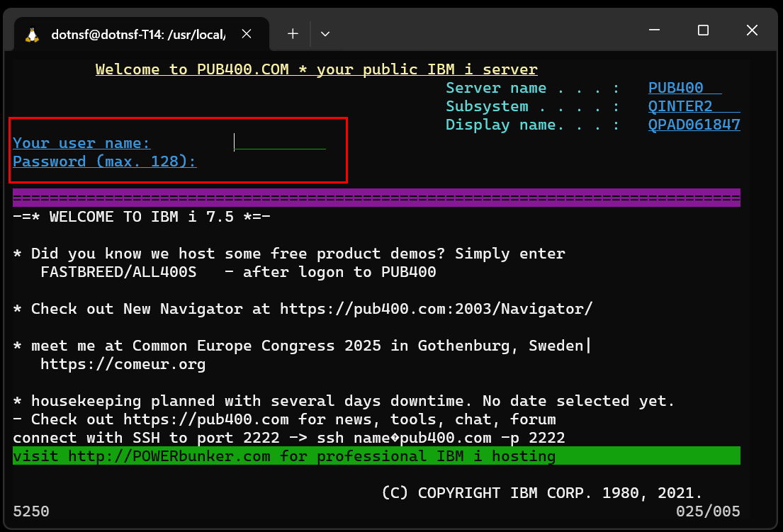
Task: Maximize the terminal window
Action: (703, 30)
